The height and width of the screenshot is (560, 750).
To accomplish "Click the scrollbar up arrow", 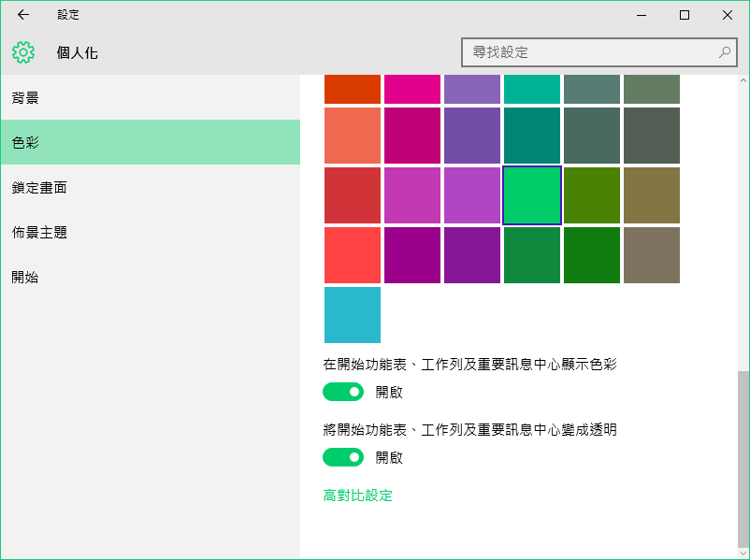I will pyautogui.click(x=743, y=80).
